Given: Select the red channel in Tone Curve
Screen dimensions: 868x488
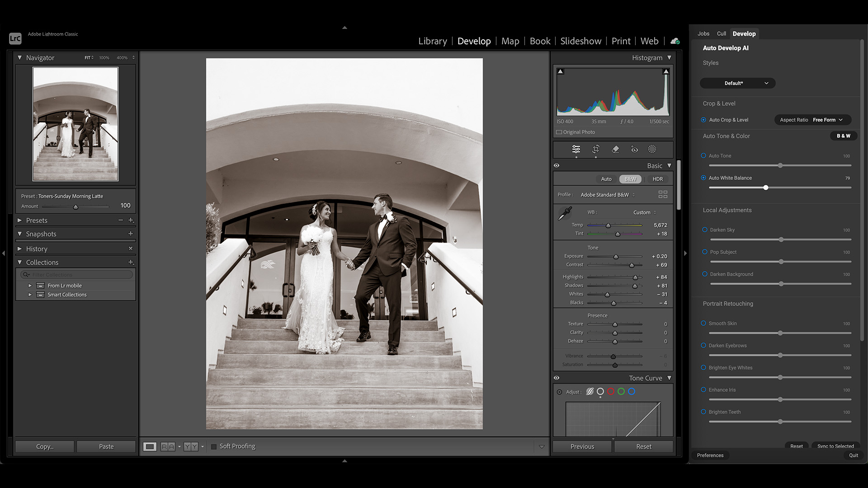Looking at the screenshot, I should [611, 392].
